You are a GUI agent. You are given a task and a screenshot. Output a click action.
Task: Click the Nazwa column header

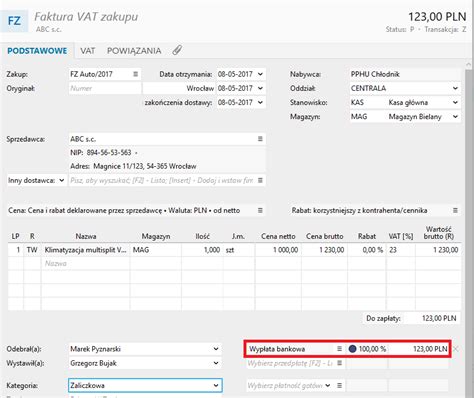(86, 236)
